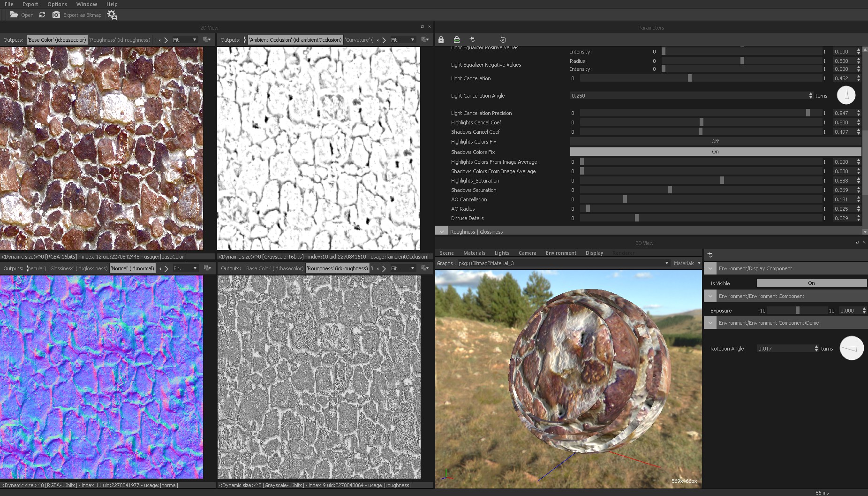Toggle Is Visible On button
This screenshot has height=496, width=868.
click(x=811, y=283)
